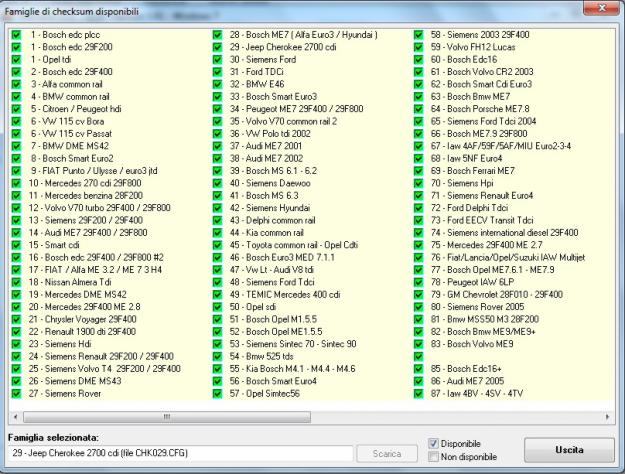The image size is (625, 474).
Task: Toggle checkbox for 87 - Iaw 4BV - 4SV - 4TV
Action: [418, 393]
